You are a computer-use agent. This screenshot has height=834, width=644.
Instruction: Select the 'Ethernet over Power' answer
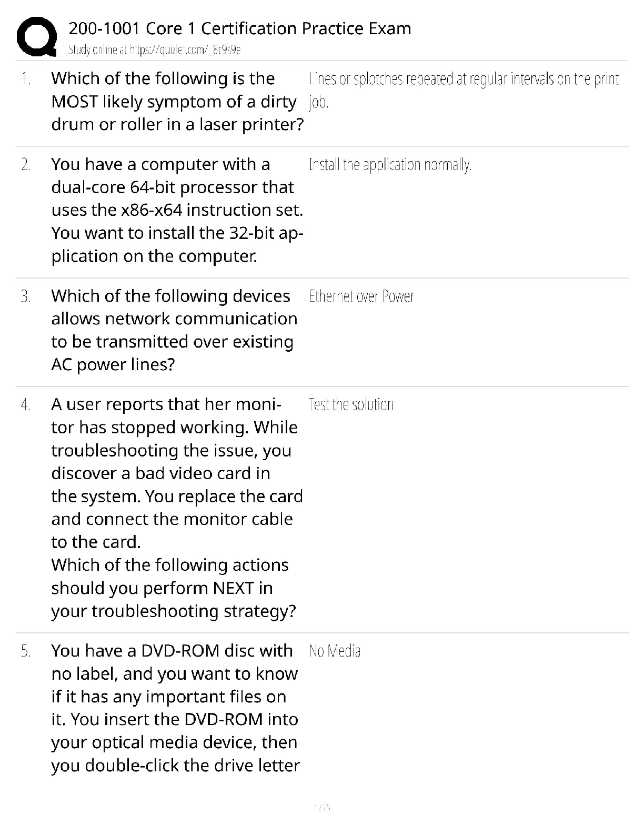(x=361, y=296)
